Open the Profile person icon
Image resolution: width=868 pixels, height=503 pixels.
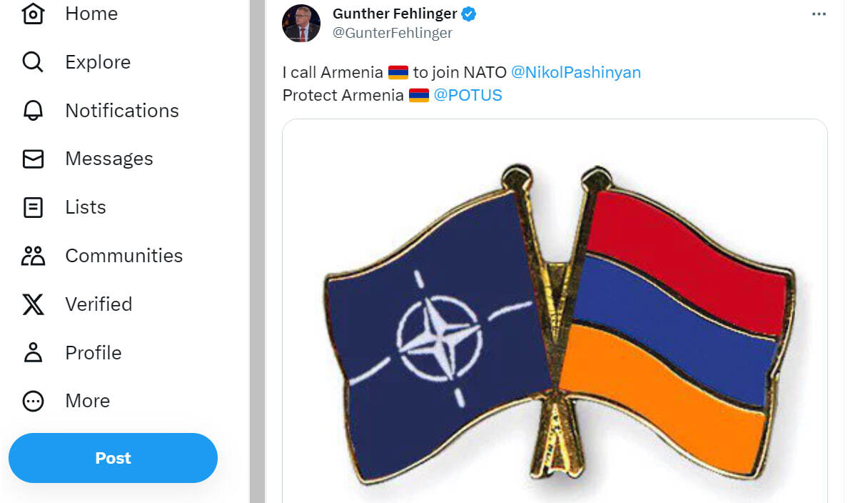tap(33, 353)
